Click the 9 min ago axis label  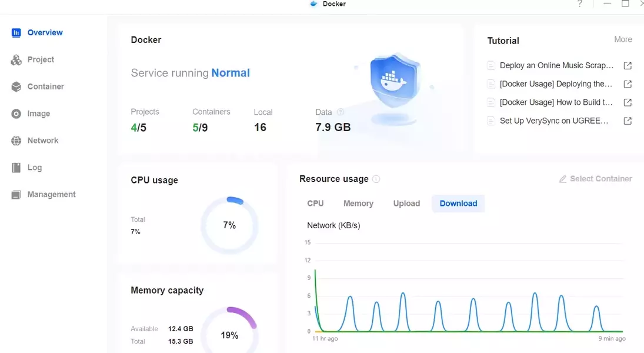coord(612,339)
